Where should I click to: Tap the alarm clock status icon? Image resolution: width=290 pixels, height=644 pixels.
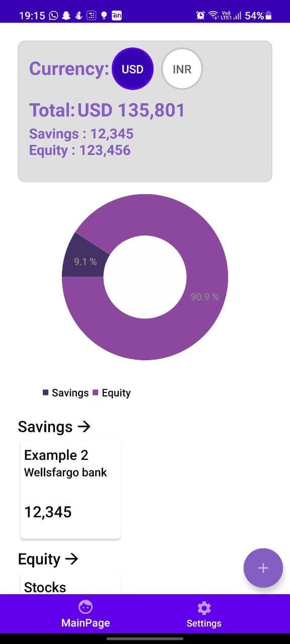[200, 16]
